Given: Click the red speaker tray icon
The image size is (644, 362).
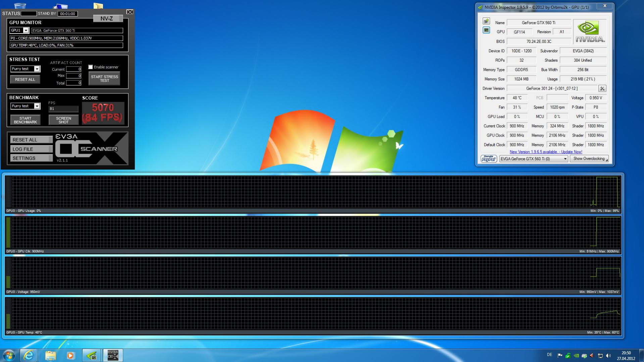Looking at the screenshot, I should coord(592,355).
